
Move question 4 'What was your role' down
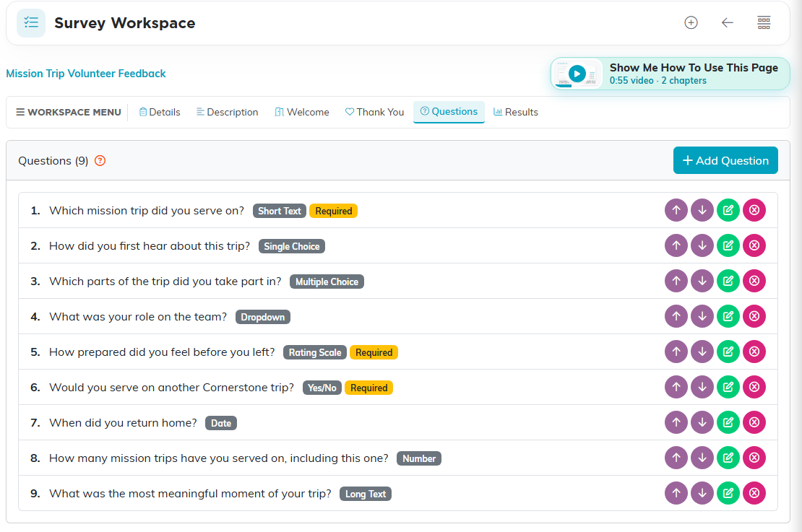702,316
